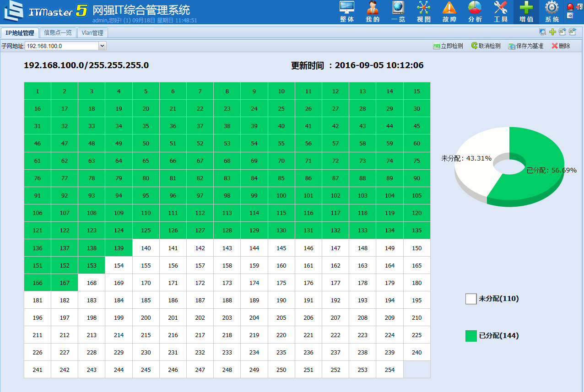This screenshot has width=584, height=392.
Task: Click the logout door icon
Action: (579, 6)
